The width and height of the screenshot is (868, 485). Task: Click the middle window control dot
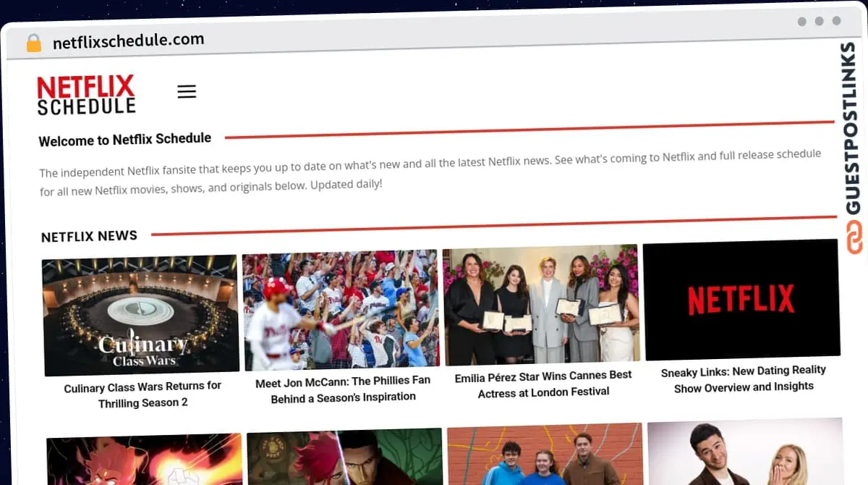tap(820, 22)
